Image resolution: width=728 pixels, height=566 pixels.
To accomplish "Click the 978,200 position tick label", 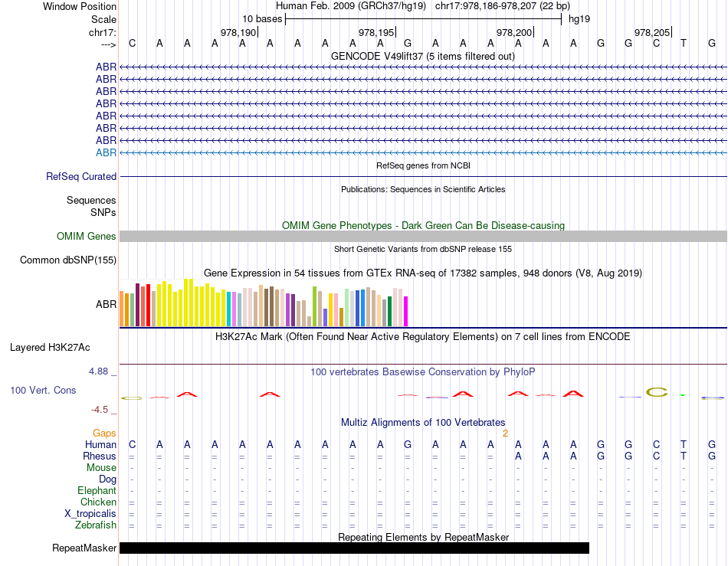I will coord(514,32).
